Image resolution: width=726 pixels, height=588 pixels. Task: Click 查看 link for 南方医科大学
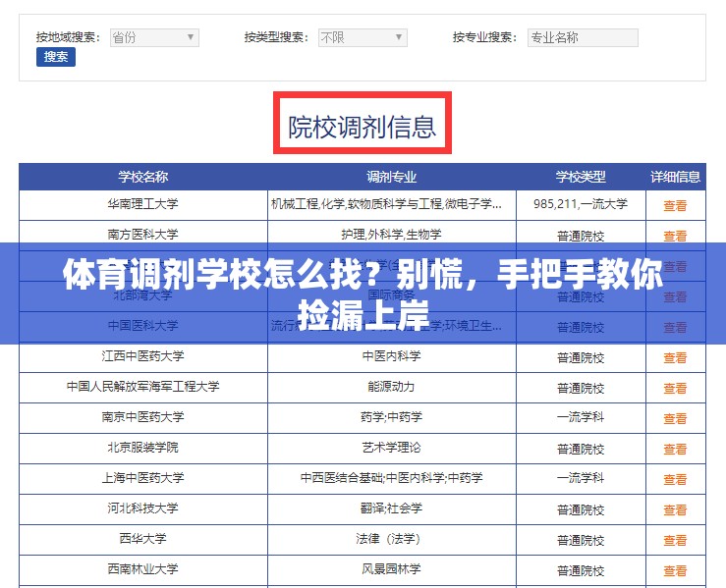tap(675, 236)
